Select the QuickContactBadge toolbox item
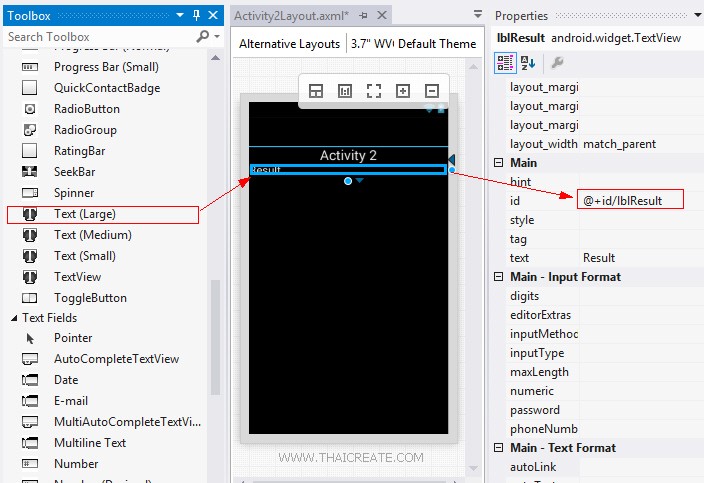Image resolution: width=704 pixels, height=483 pixels. point(107,88)
